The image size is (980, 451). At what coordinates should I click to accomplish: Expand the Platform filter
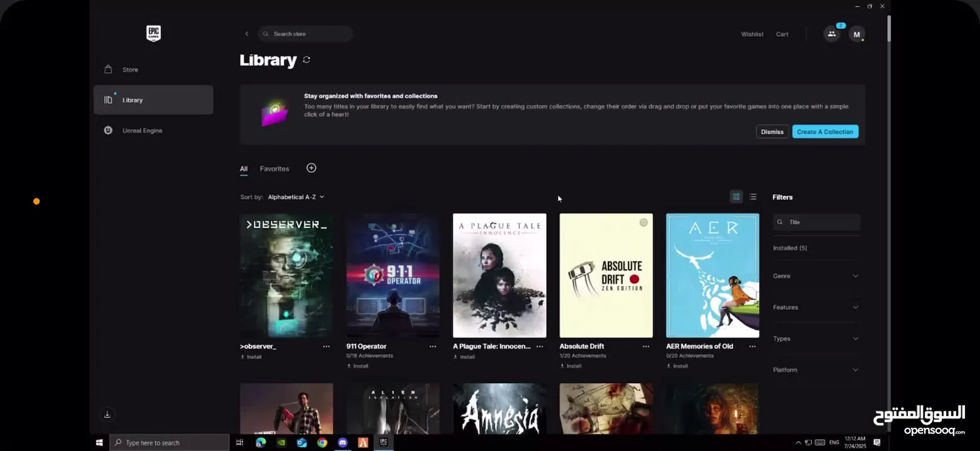[x=816, y=370]
